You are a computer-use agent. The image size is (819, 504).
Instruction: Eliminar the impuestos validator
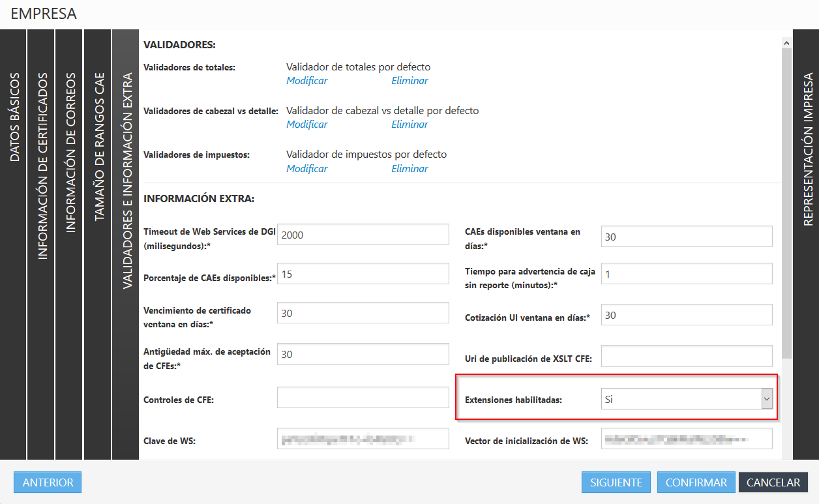click(x=410, y=168)
